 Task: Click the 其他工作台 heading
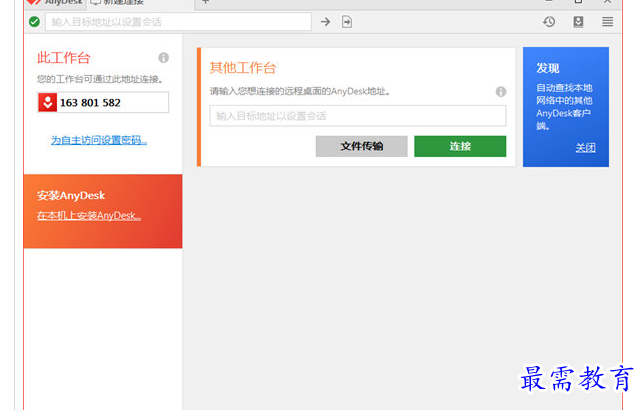tap(243, 68)
